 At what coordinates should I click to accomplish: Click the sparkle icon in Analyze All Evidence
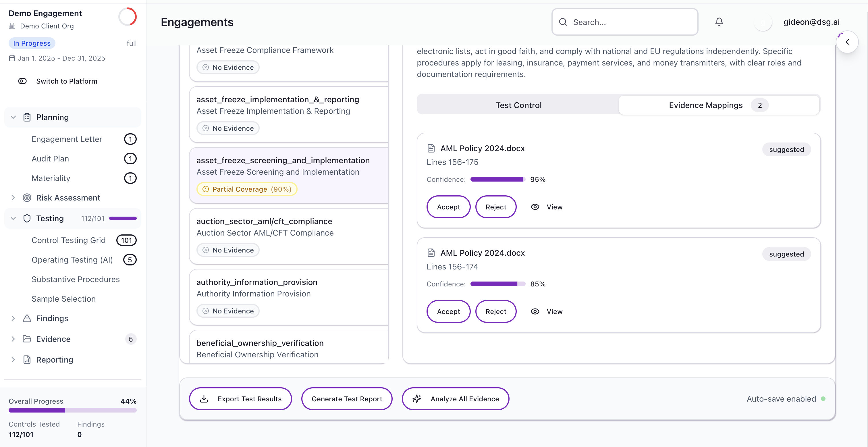coord(417,398)
